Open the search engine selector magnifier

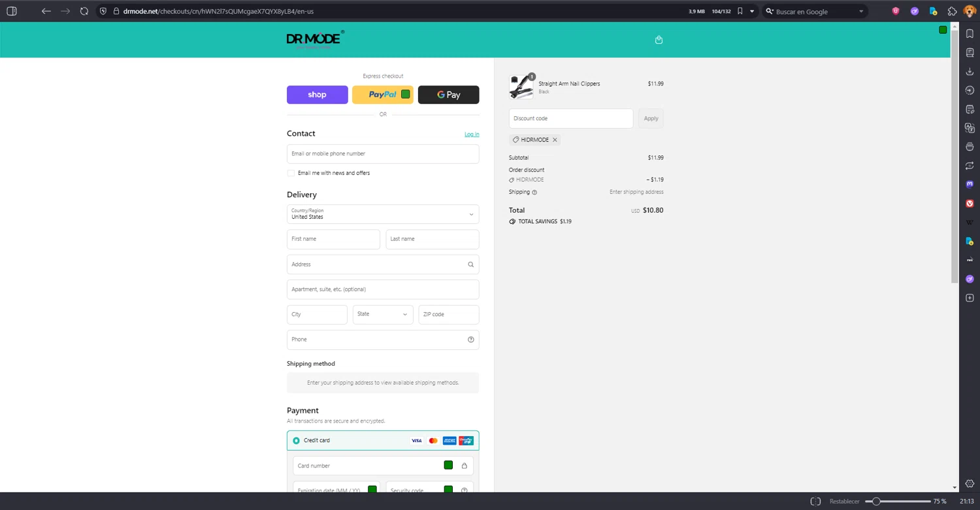tap(769, 11)
